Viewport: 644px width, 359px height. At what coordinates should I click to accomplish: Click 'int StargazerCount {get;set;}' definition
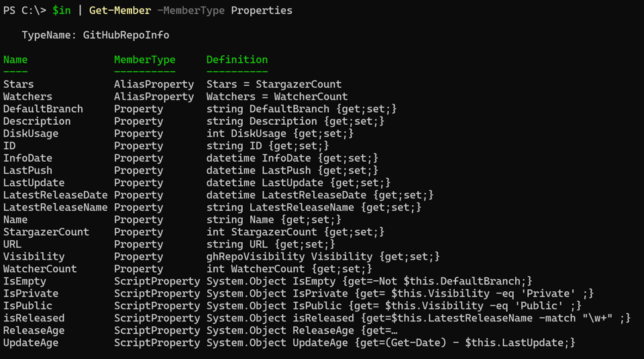(295, 232)
